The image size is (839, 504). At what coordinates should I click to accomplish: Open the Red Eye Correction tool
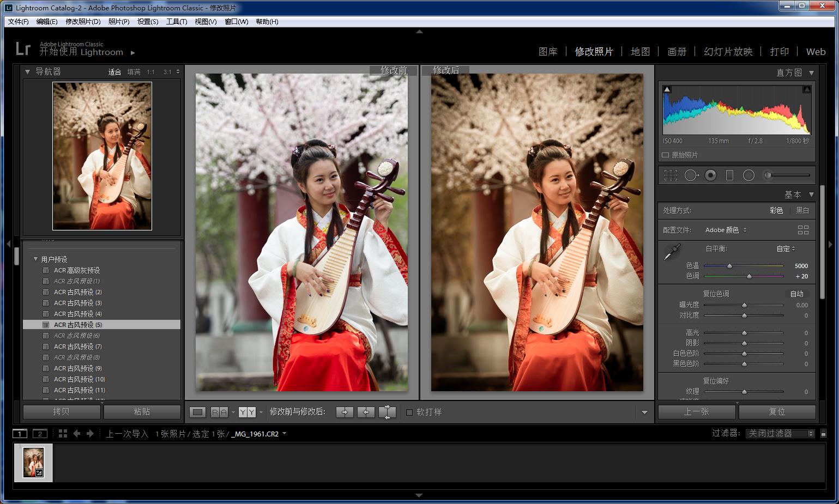click(710, 175)
